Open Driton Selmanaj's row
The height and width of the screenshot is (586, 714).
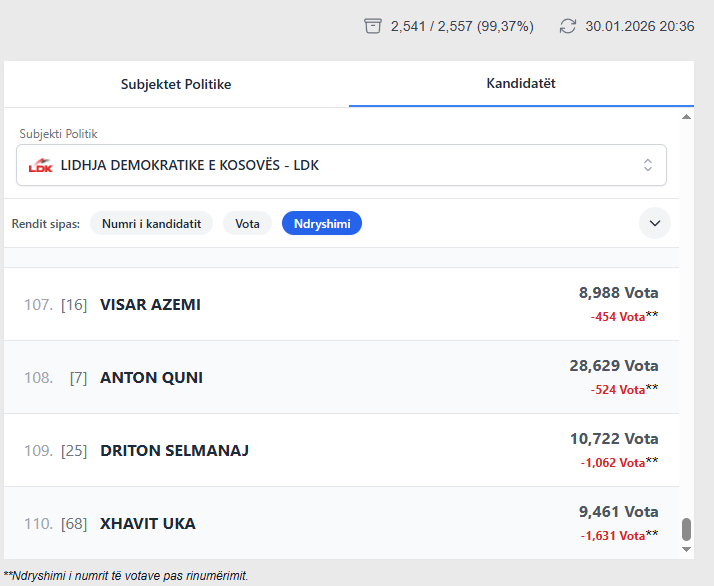[174, 450]
